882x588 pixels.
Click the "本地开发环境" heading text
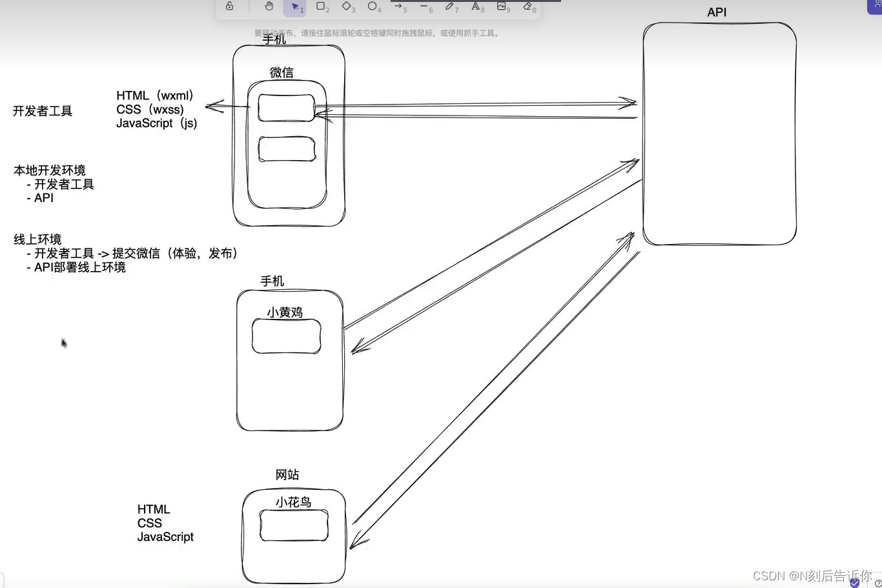point(50,170)
